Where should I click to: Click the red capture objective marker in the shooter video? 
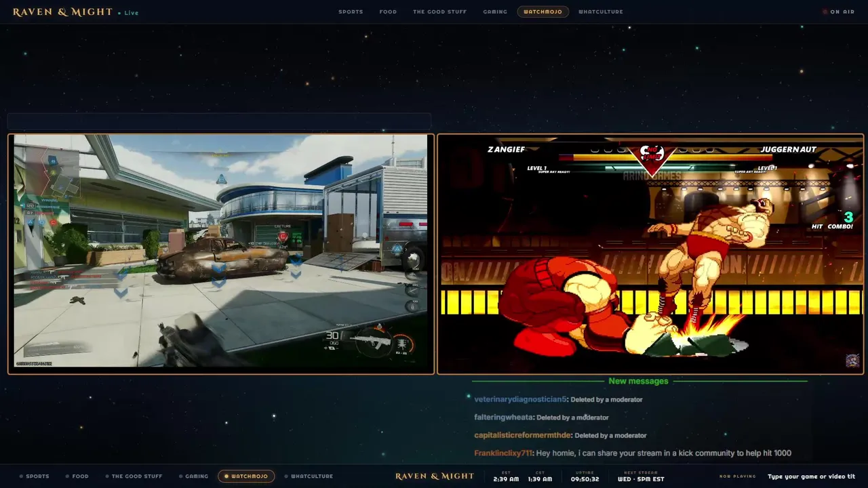coord(283,236)
